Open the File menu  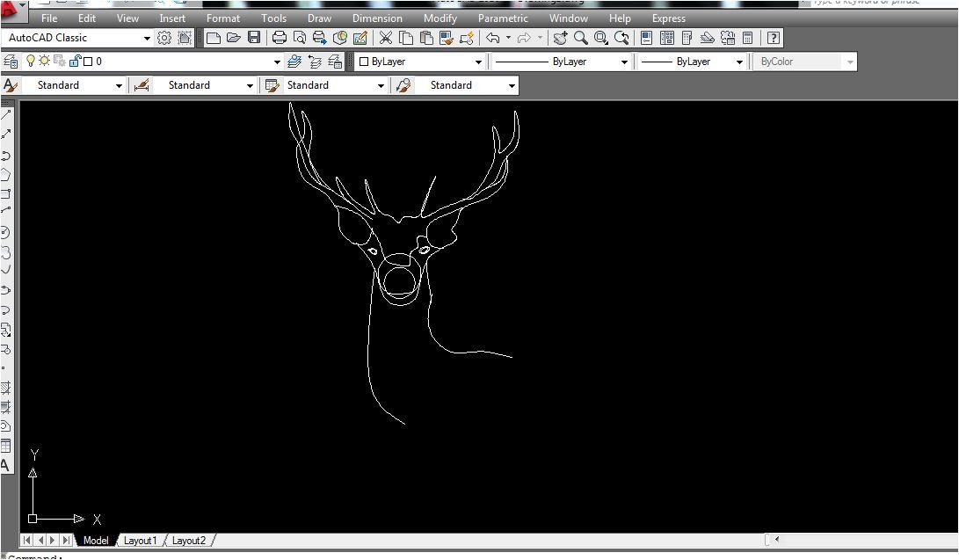[49, 18]
